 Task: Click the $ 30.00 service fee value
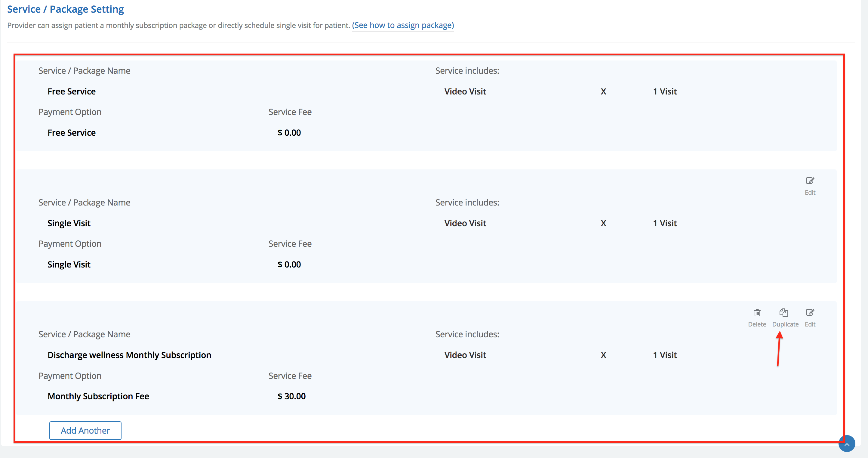[x=291, y=396]
